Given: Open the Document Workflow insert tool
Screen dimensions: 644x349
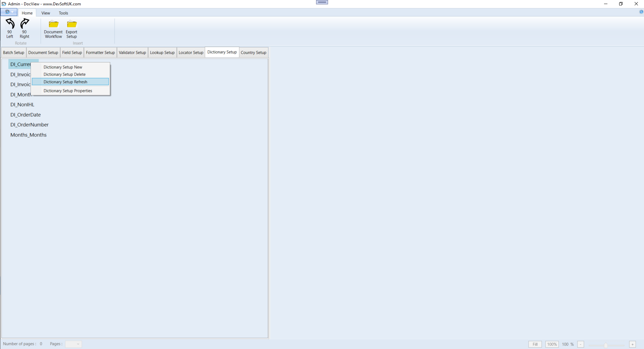Looking at the screenshot, I should point(53,29).
